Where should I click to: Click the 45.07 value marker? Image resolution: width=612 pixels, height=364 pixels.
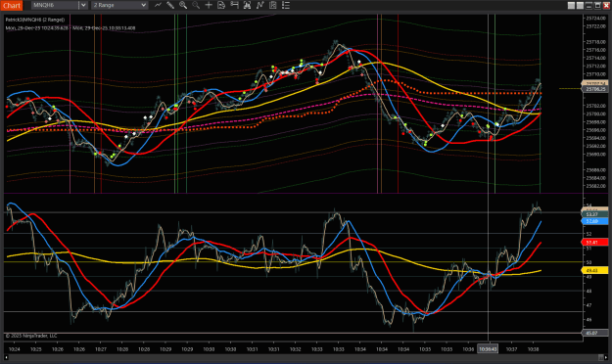coord(594,334)
